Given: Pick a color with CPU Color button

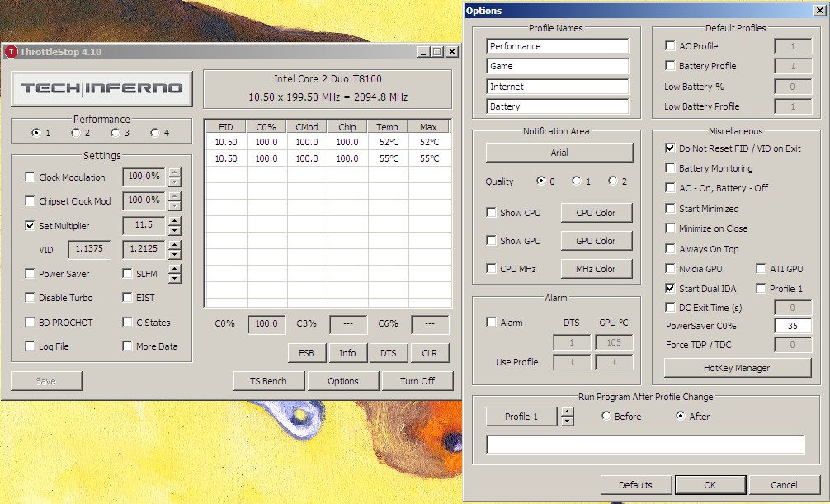Looking at the screenshot, I should [596, 213].
